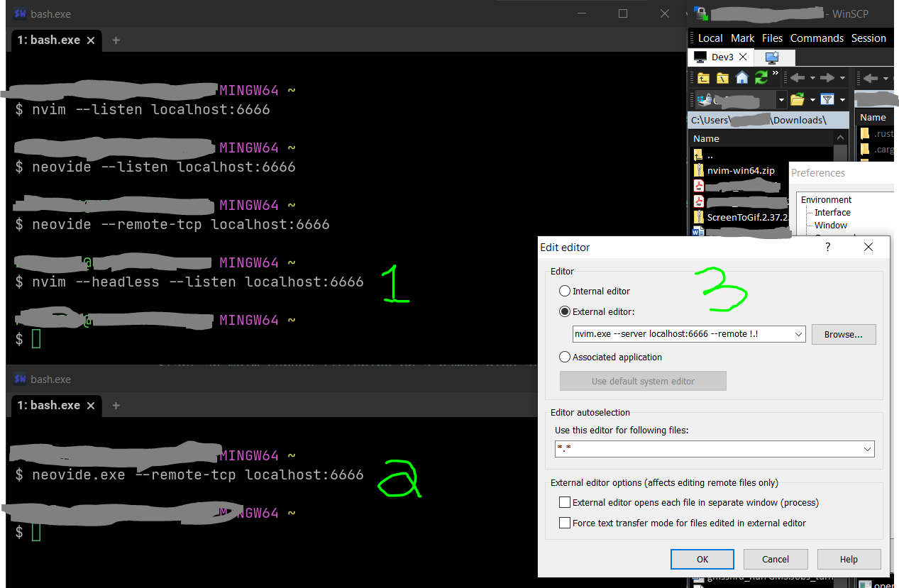Click the Name column header scrollbar arrow
This screenshot has width=899, height=588.
839,138
